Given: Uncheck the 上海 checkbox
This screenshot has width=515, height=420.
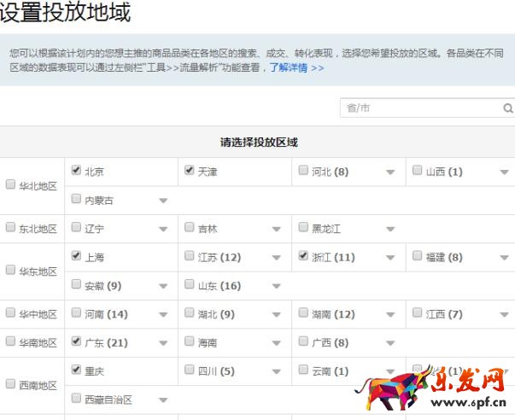Looking at the screenshot, I should (x=76, y=256).
